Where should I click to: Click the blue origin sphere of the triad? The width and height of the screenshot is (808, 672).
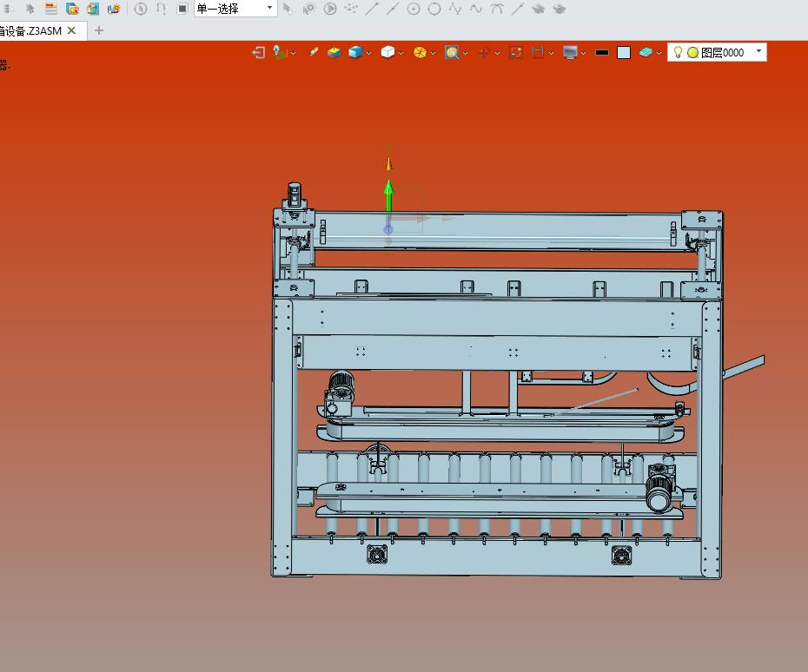(388, 230)
